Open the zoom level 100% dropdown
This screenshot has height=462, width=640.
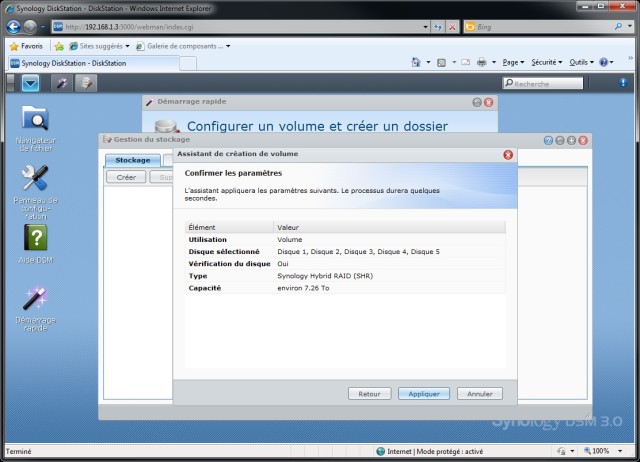pyautogui.click(x=620, y=451)
